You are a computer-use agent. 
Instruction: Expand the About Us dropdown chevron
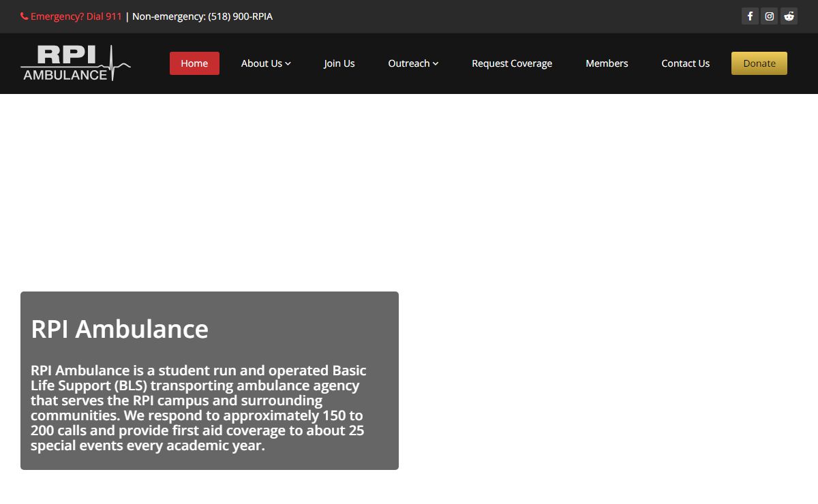pyautogui.click(x=288, y=63)
